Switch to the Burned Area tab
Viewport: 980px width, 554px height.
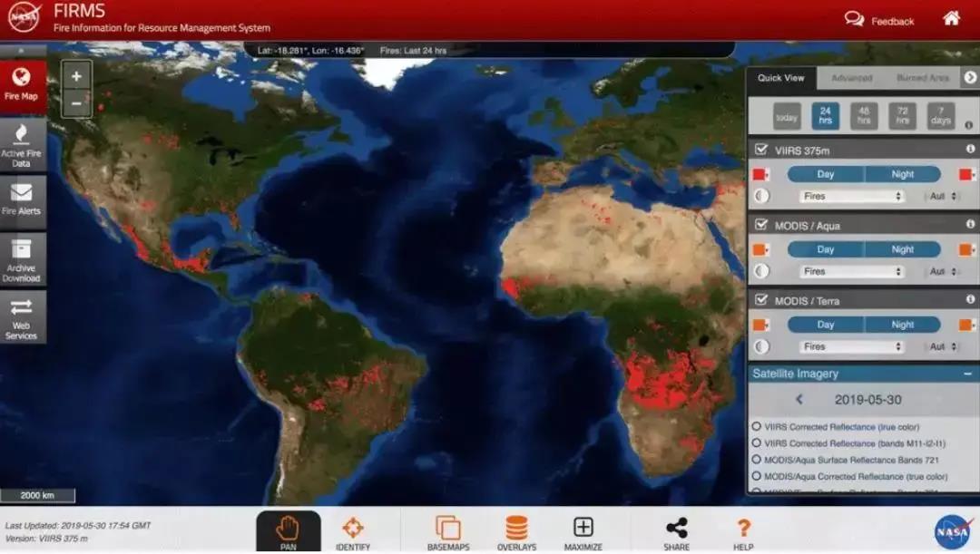point(922,78)
